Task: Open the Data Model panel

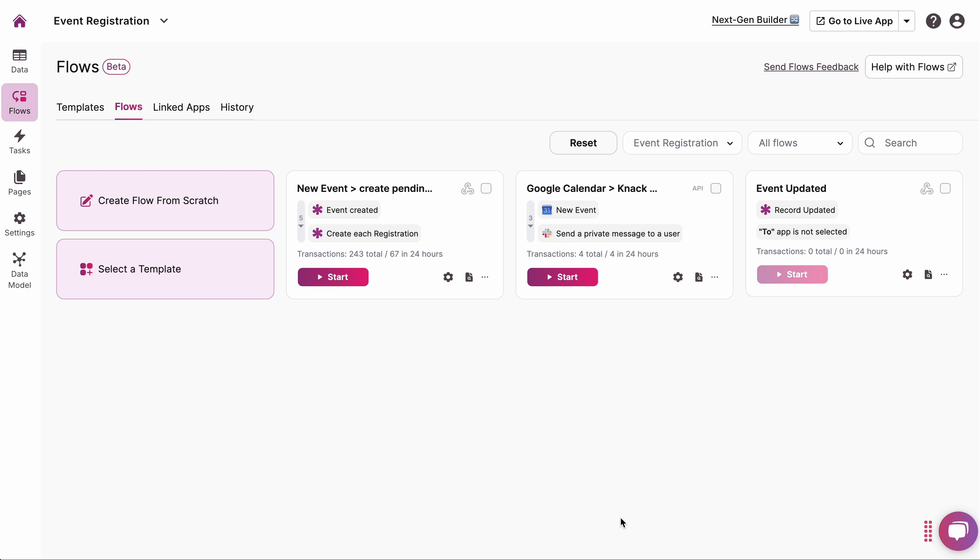Action: coord(20,269)
